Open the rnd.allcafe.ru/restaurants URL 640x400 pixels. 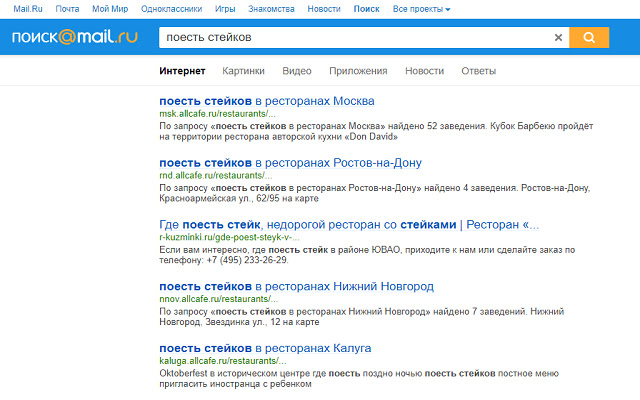[x=216, y=176]
